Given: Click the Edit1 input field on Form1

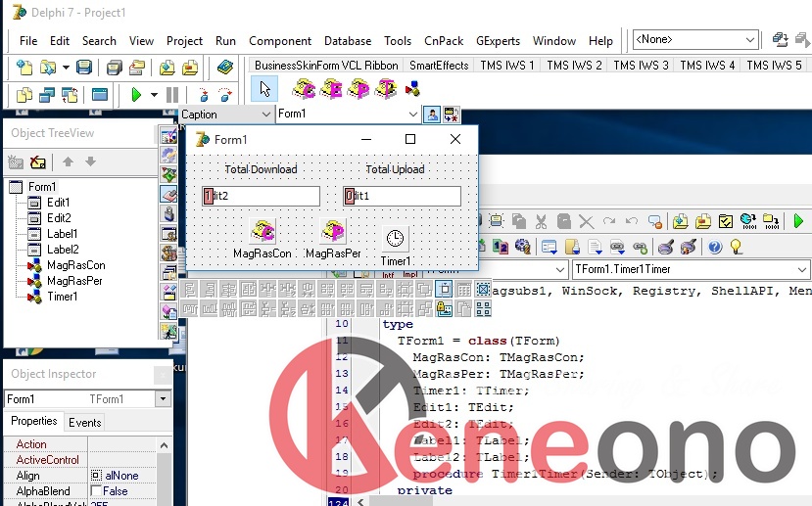Looking at the screenshot, I should pos(402,196).
